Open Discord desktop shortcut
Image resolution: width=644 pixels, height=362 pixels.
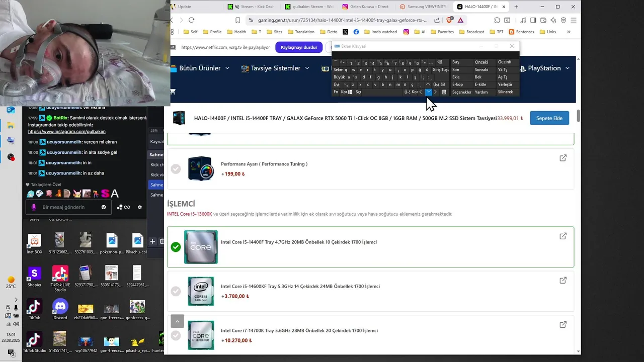tap(60, 309)
